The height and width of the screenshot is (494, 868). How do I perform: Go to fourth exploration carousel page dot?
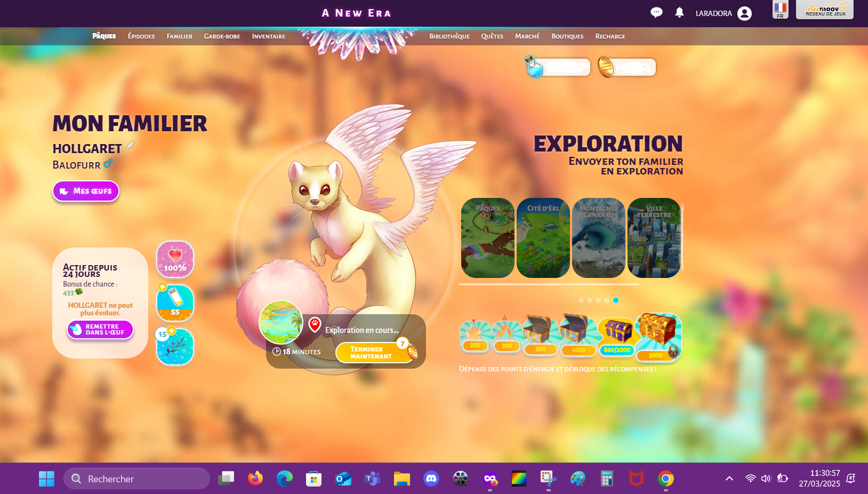coord(607,300)
